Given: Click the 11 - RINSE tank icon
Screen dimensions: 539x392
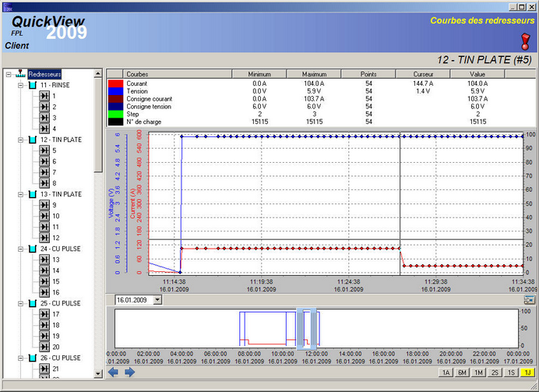Looking at the screenshot, I should tap(32, 85).
